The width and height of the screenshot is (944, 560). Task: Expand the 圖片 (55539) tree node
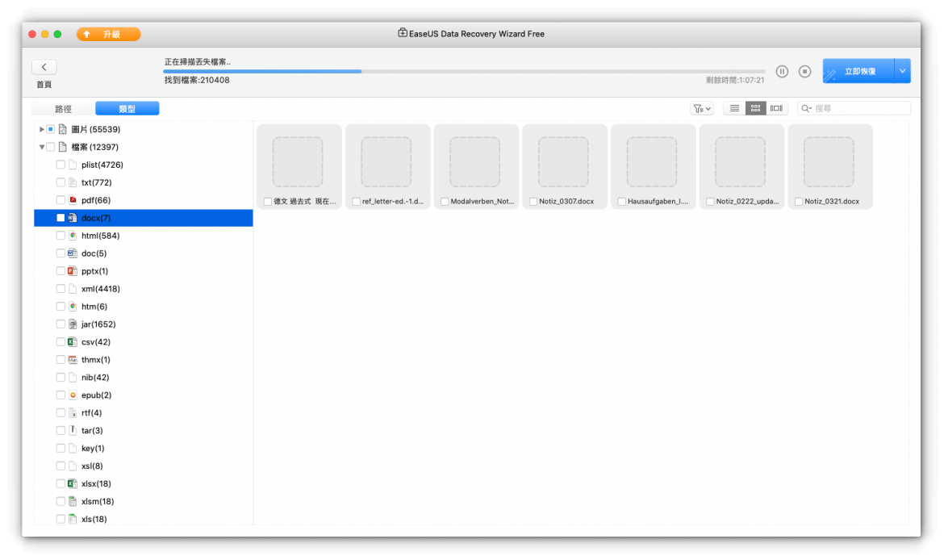tap(41, 129)
